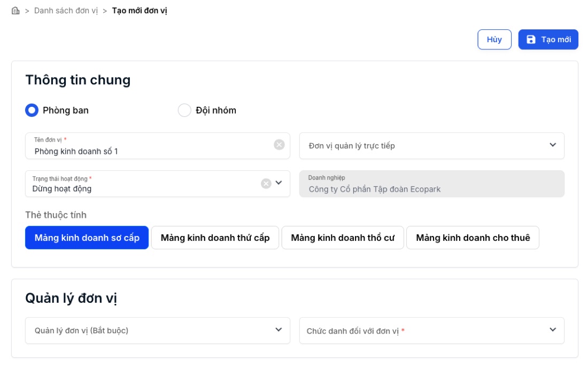The height and width of the screenshot is (370, 588).
Task: Toggle Mảng kinh doanh sơ cấp tag
Action: pos(87,238)
